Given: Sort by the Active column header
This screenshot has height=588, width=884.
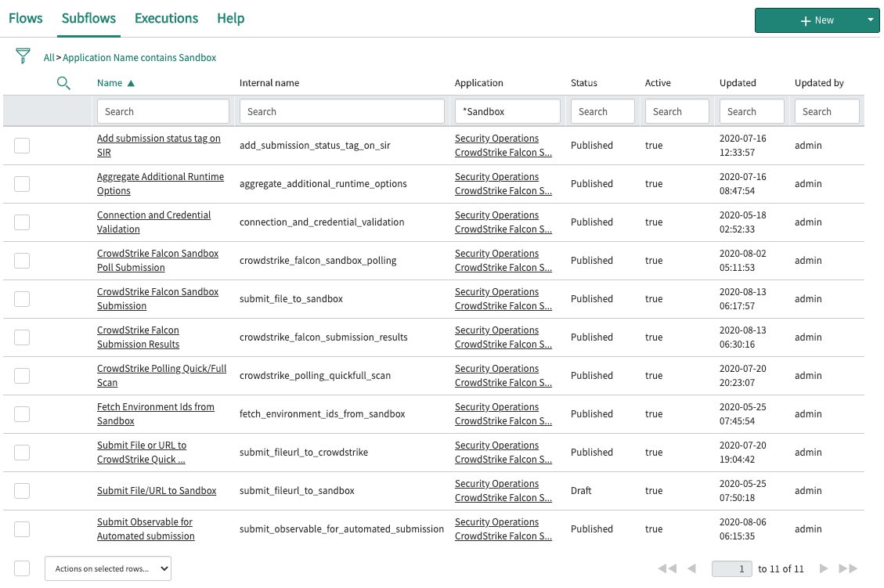Looking at the screenshot, I should pyautogui.click(x=658, y=83).
